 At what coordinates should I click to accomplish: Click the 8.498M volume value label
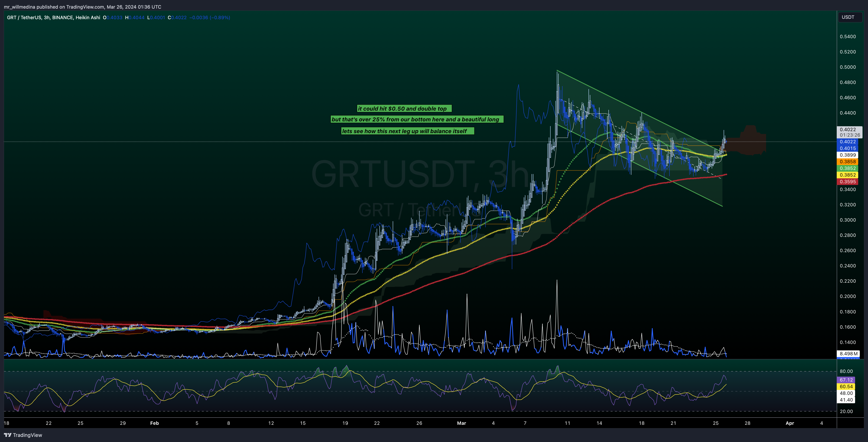coord(848,354)
